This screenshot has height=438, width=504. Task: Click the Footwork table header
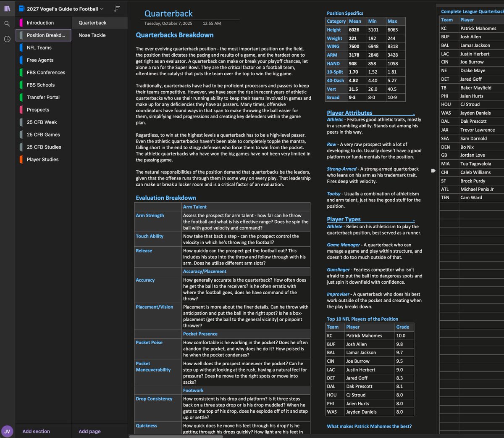193,391
